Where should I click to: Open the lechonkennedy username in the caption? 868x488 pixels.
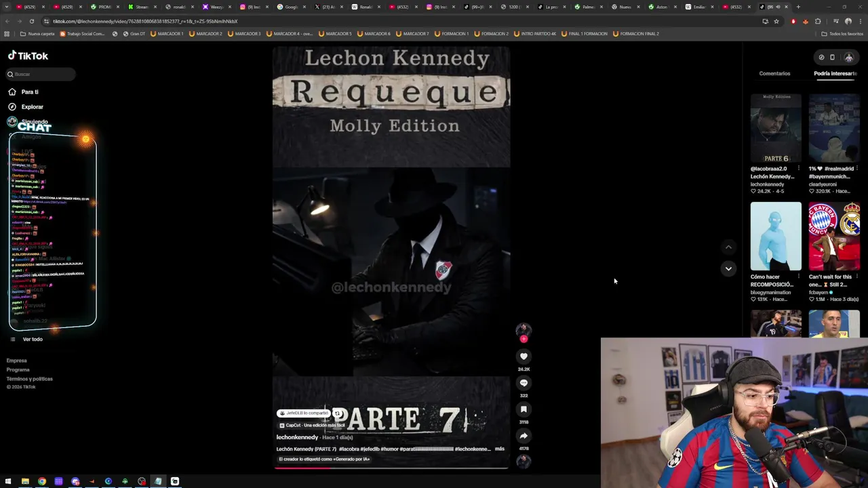297,437
